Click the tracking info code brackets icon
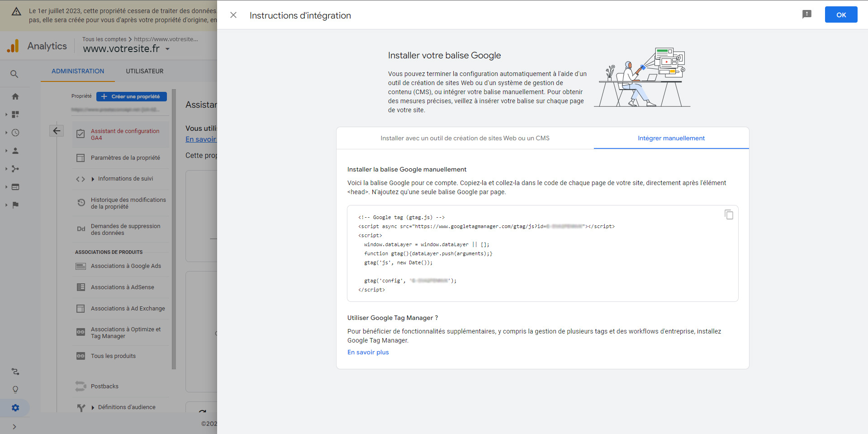 click(81, 179)
